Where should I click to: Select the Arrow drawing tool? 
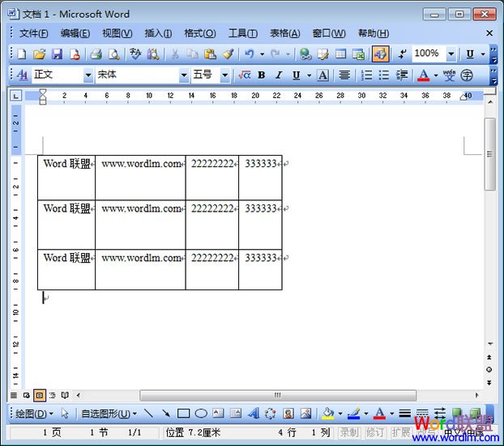tap(166, 413)
